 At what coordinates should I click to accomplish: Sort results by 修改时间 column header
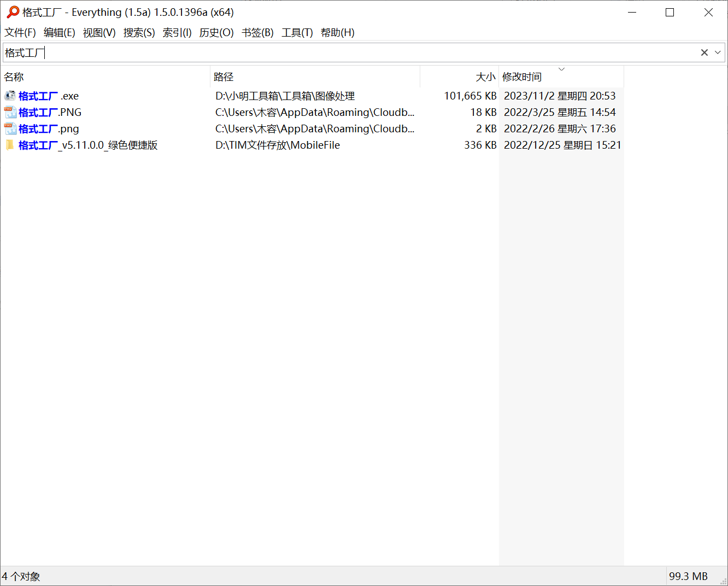(x=561, y=77)
